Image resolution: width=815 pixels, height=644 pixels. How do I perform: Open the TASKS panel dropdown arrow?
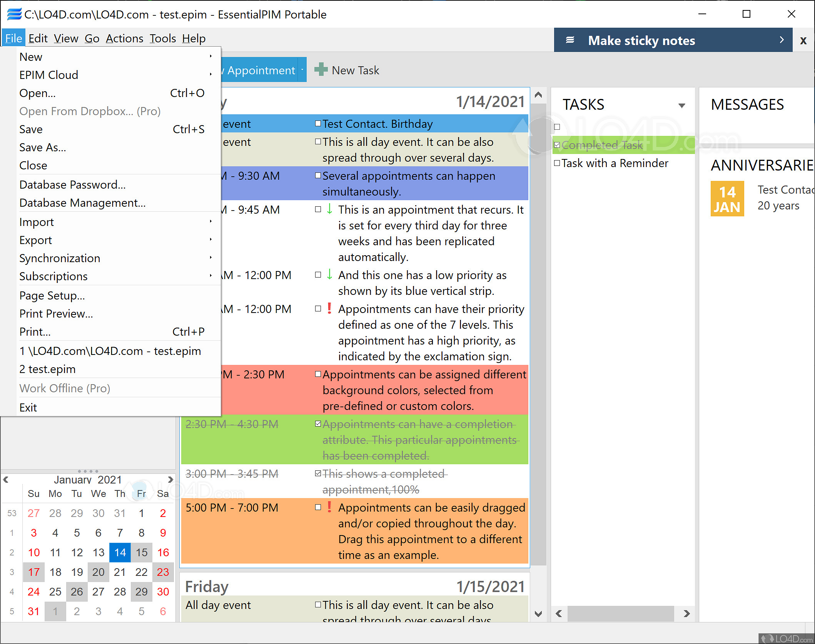click(x=682, y=105)
